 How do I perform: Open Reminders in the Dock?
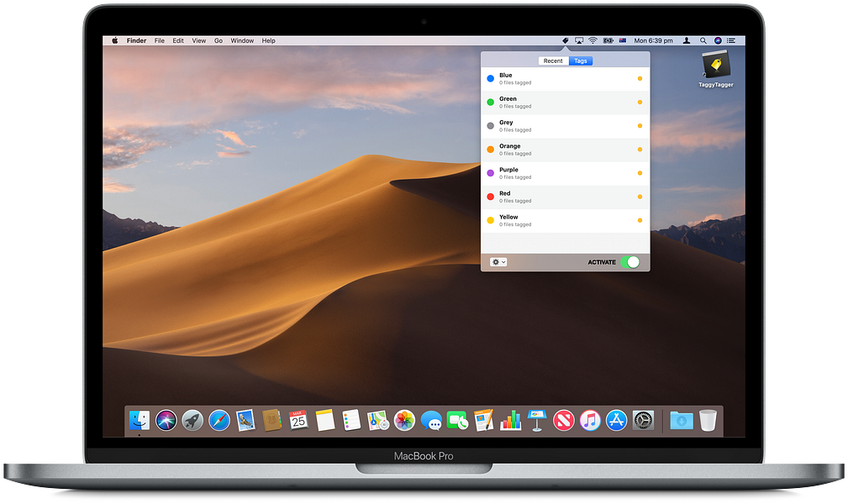click(x=351, y=420)
